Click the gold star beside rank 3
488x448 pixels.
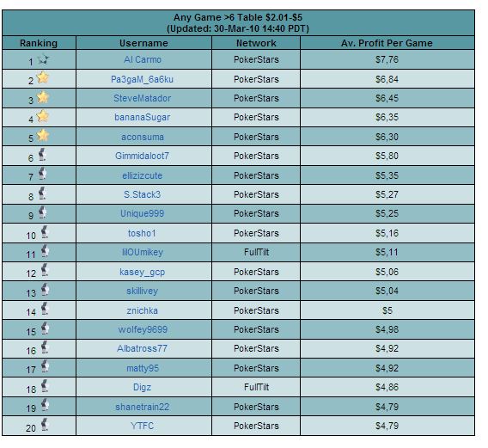tap(43, 97)
